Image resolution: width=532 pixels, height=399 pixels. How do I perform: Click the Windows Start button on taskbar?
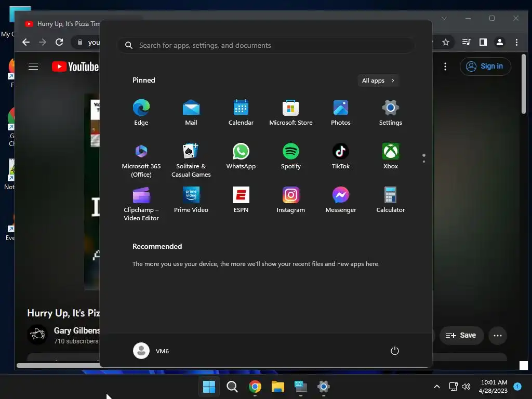click(x=209, y=387)
